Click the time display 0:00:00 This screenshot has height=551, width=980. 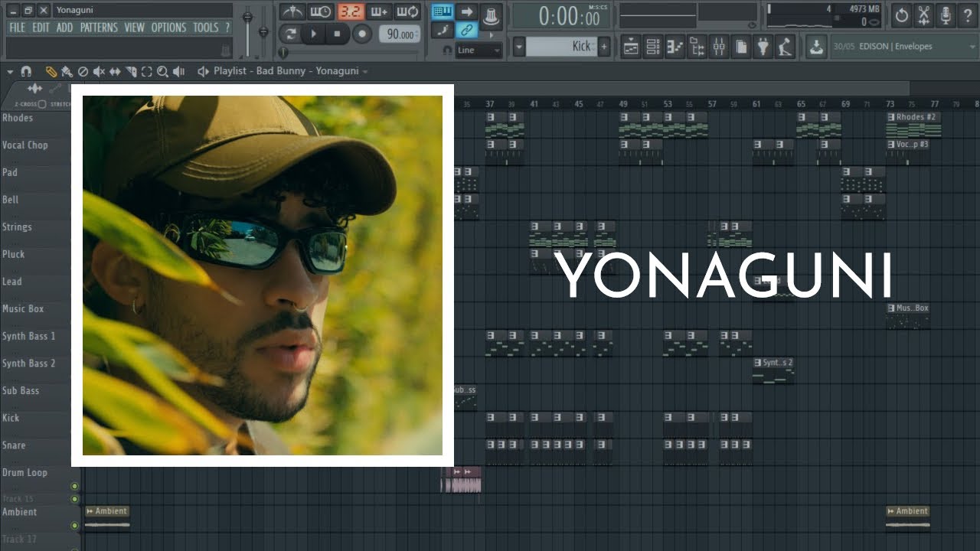pyautogui.click(x=568, y=15)
